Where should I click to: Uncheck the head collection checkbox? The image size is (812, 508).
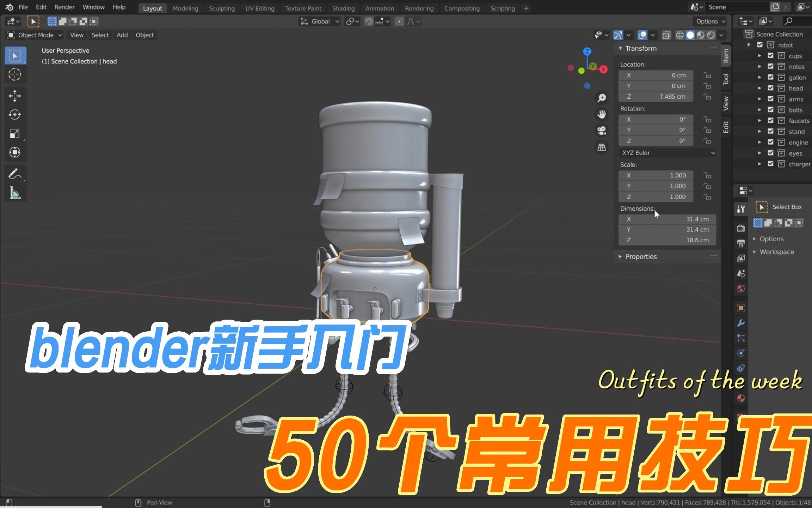770,88
